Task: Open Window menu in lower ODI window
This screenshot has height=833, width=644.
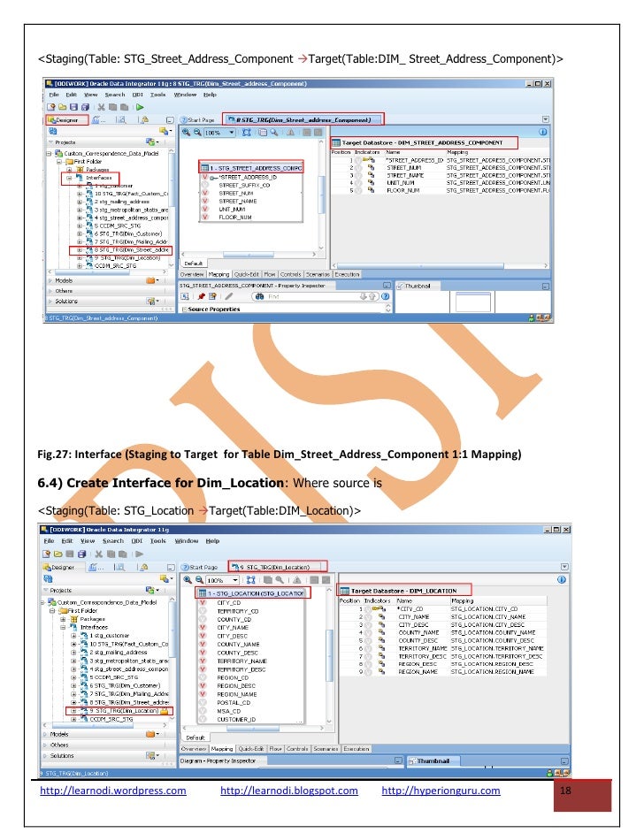Action: (187, 541)
